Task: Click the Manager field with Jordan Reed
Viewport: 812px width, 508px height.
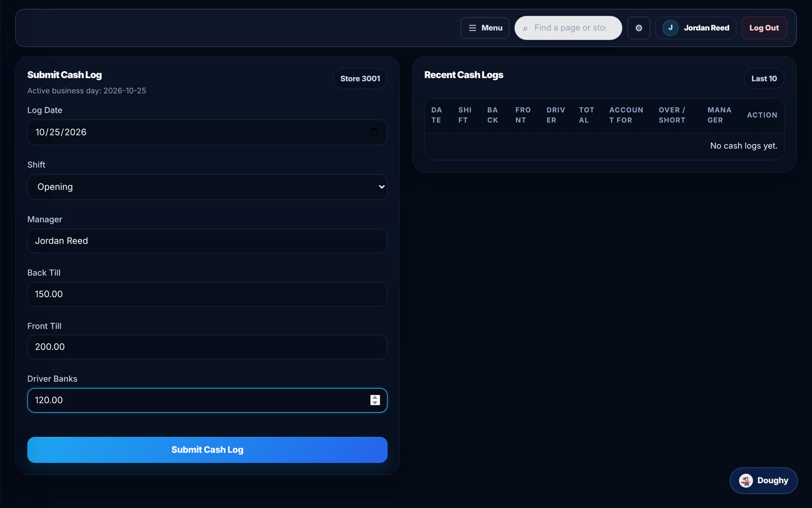Action: [207, 241]
